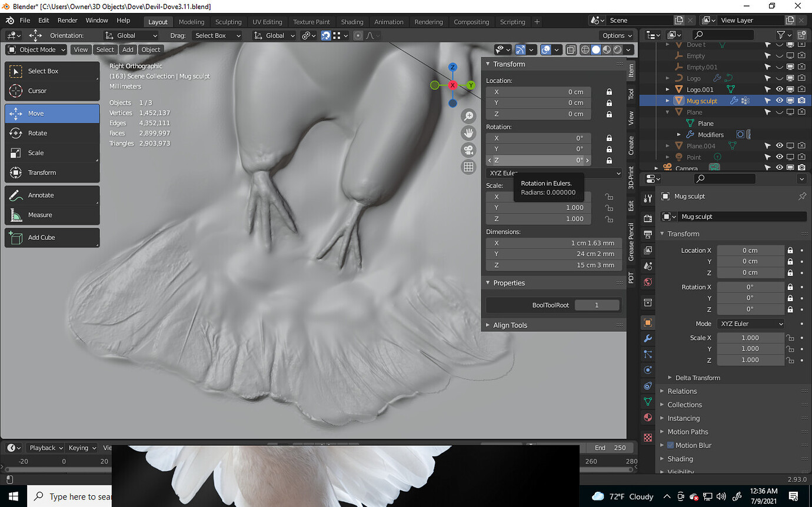Choose the Add Cube tool
This screenshot has height=507, width=812.
click(x=52, y=238)
